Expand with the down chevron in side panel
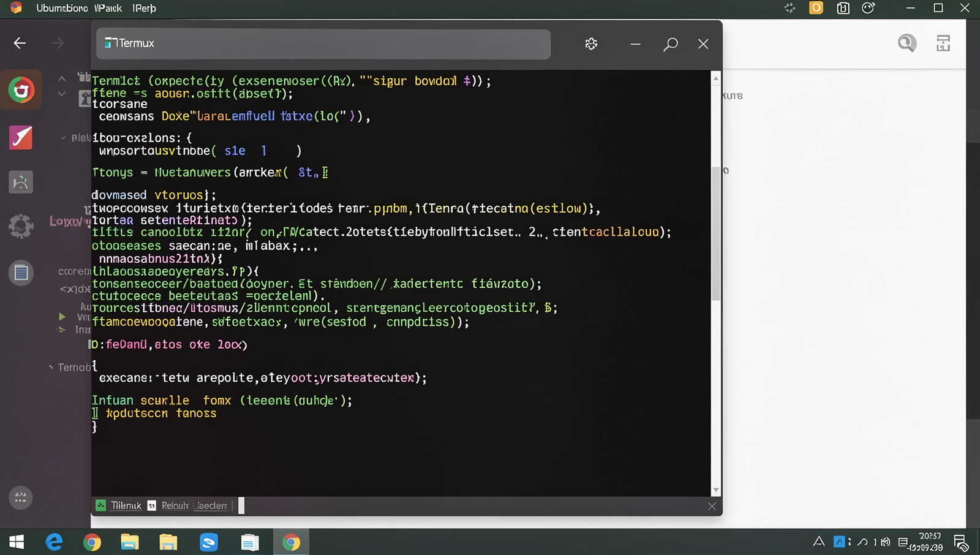The height and width of the screenshot is (555, 980). [62, 94]
